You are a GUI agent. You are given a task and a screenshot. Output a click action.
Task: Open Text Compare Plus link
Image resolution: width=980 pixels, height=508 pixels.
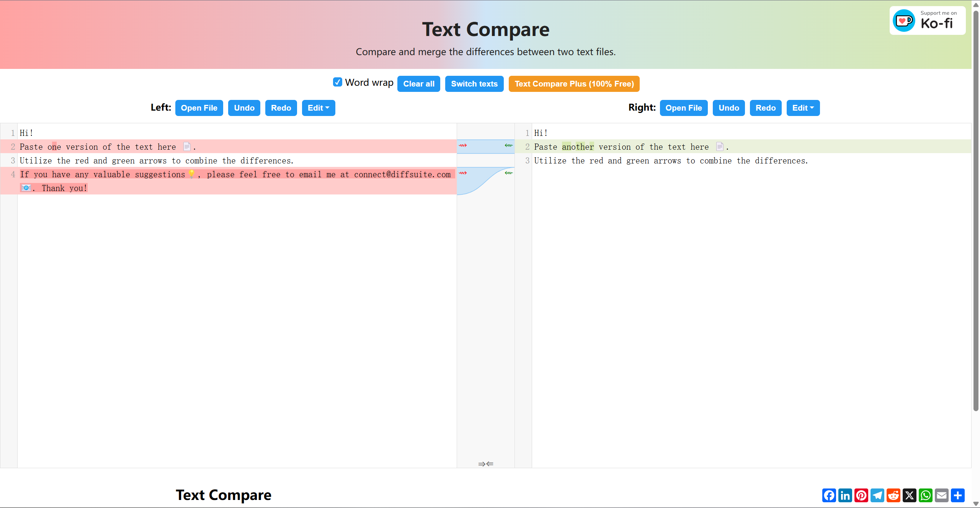coord(574,84)
